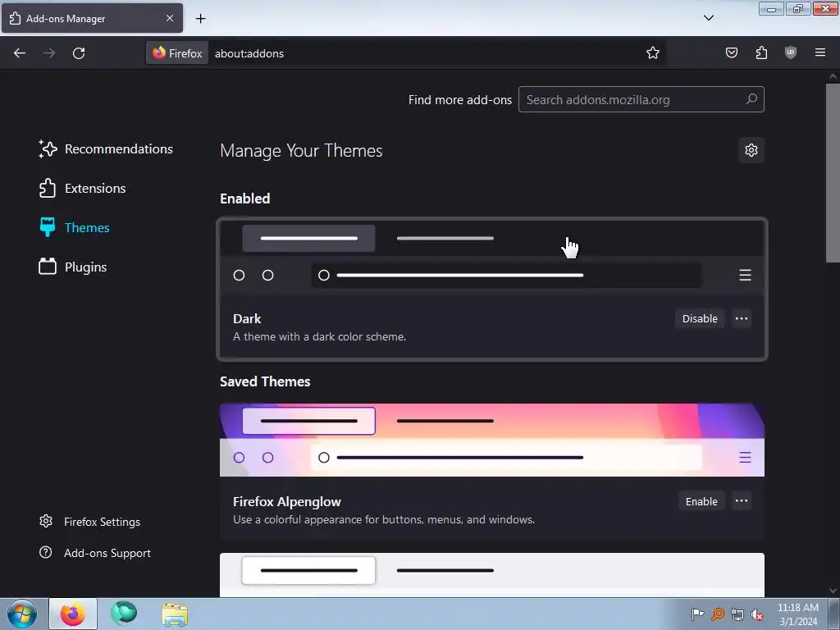
Task: Click the orange magnifier tray icon
Action: click(x=717, y=614)
